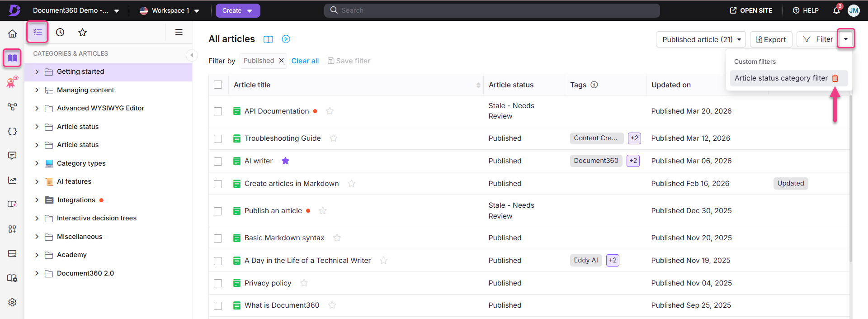The width and height of the screenshot is (868, 319).
Task: Open the Starred articles star icon
Action: (82, 32)
